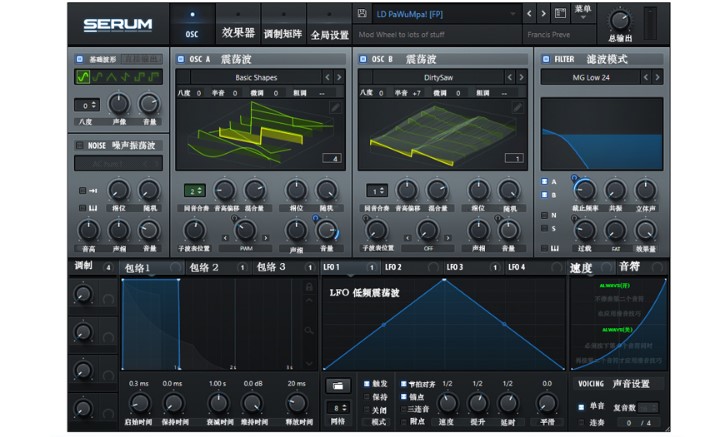The image size is (708, 437).
Task: Switch to next filter type arrow
Action: pyautogui.click(x=657, y=78)
